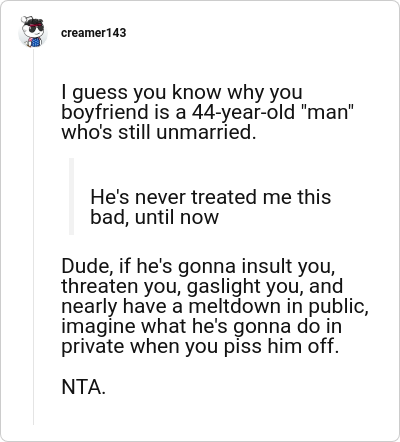Click the sunglasses on the Snoo avatar
Screen dimensions: 400x442
coord(35,28)
